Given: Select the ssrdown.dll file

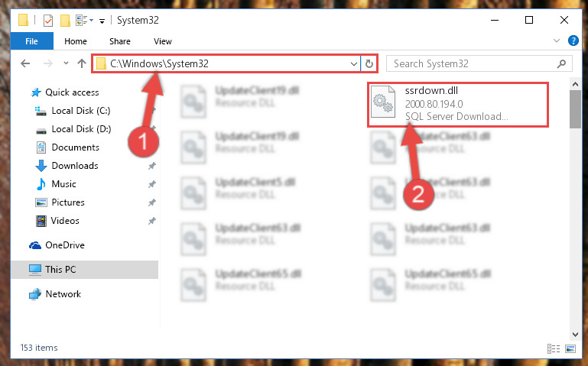Looking at the screenshot, I should [457, 105].
